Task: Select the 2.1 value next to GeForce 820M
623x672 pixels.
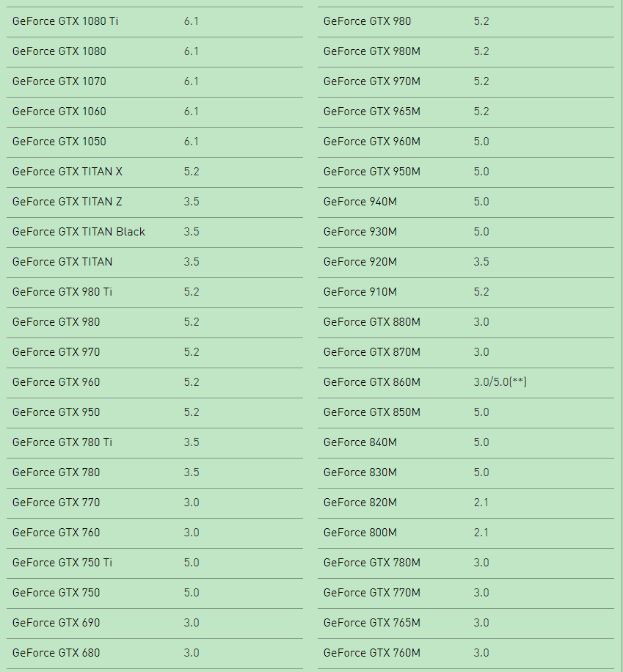Action: (x=481, y=503)
